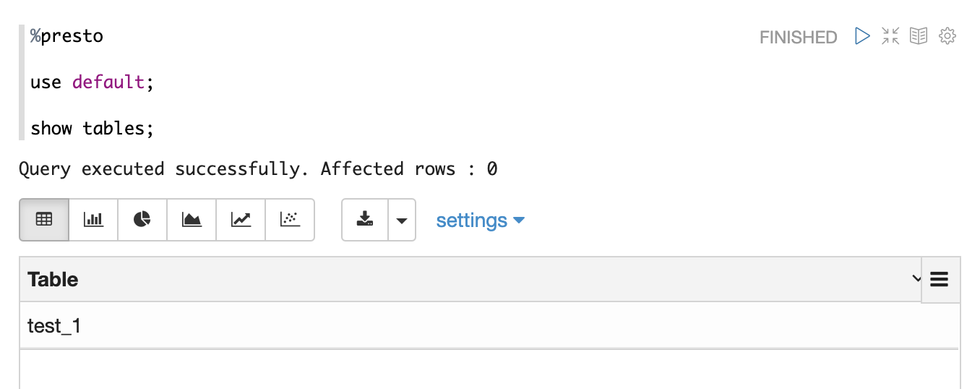Open Table column dropdown chevron

click(916, 278)
